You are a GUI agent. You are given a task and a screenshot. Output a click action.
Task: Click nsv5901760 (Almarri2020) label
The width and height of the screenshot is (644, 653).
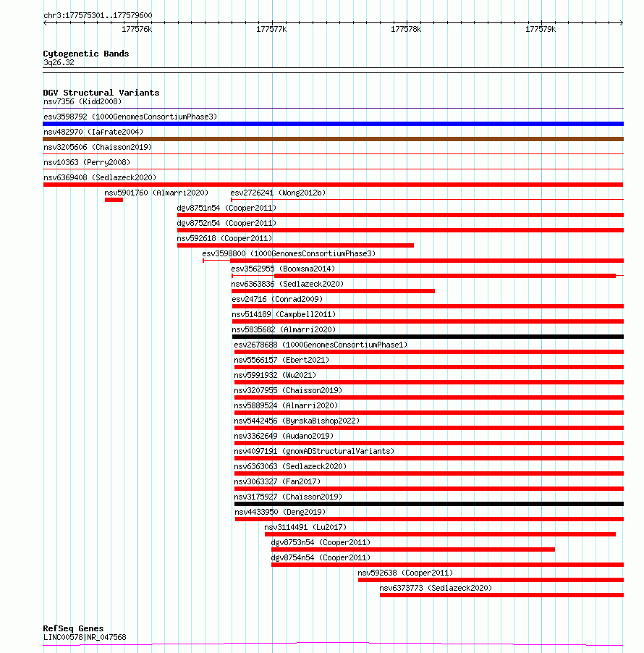coord(156,193)
